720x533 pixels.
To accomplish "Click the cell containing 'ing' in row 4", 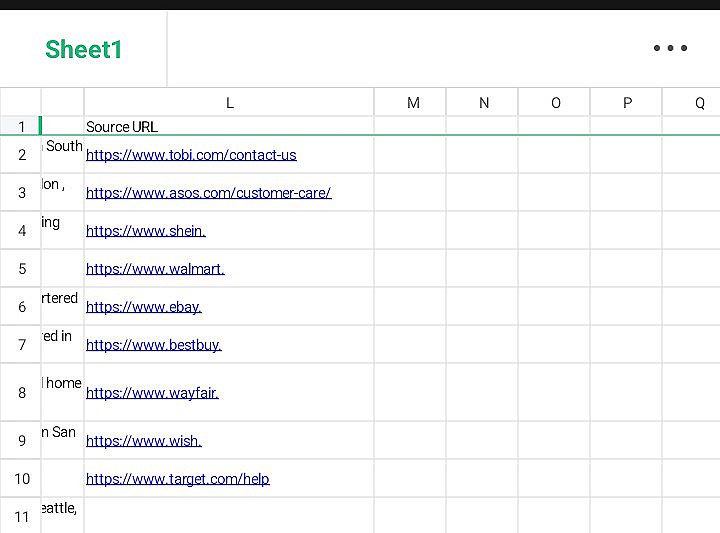I will coord(62,230).
